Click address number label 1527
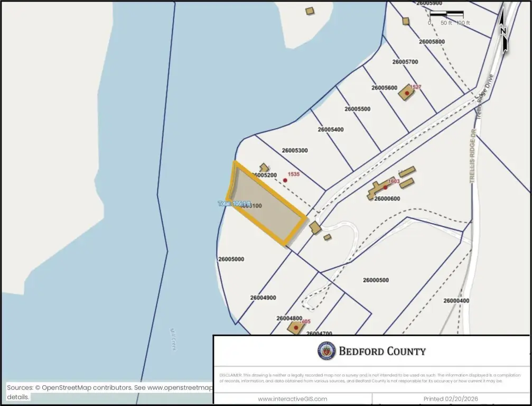The width and height of the screenshot is (532, 406). click(415, 87)
